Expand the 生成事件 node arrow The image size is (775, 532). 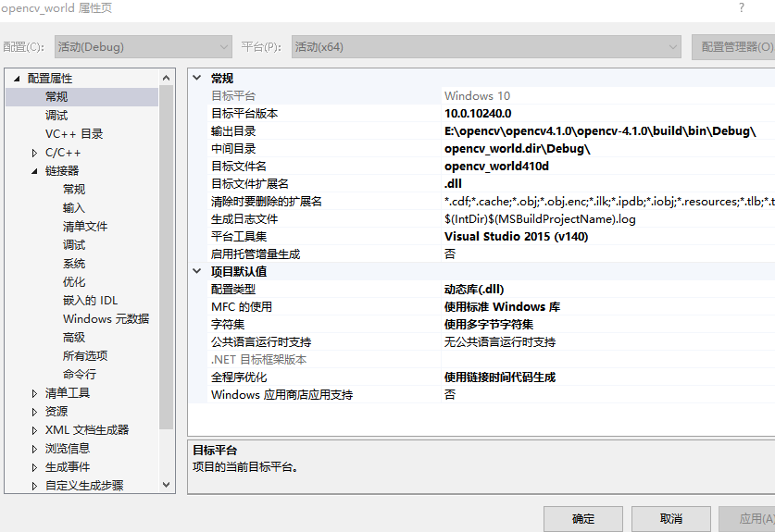click(x=34, y=467)
